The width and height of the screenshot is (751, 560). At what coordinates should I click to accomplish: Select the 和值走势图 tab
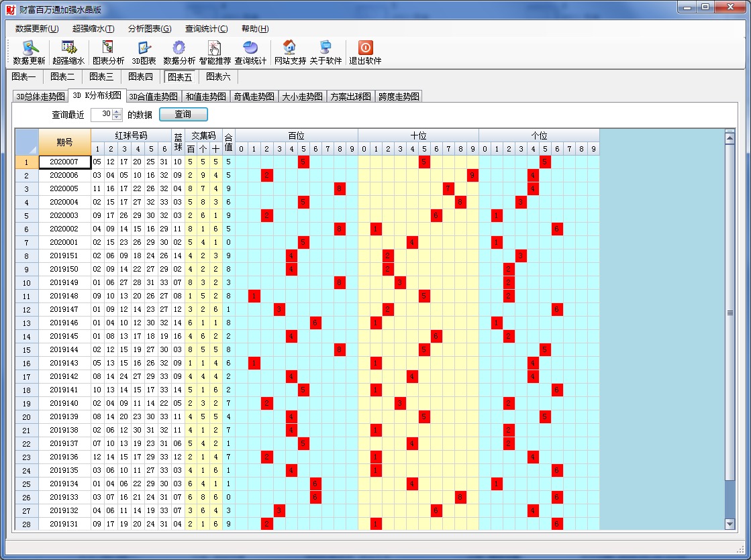[x=206, y=97]
